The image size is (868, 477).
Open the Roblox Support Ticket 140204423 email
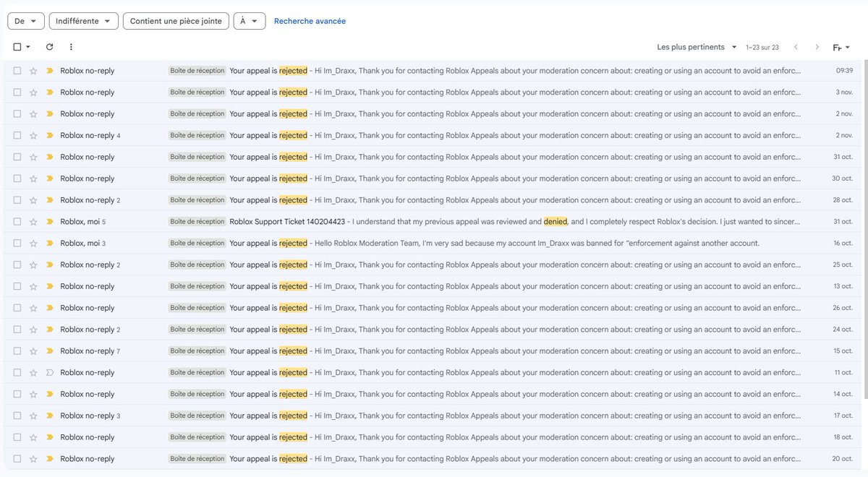(x=434, y=222)
